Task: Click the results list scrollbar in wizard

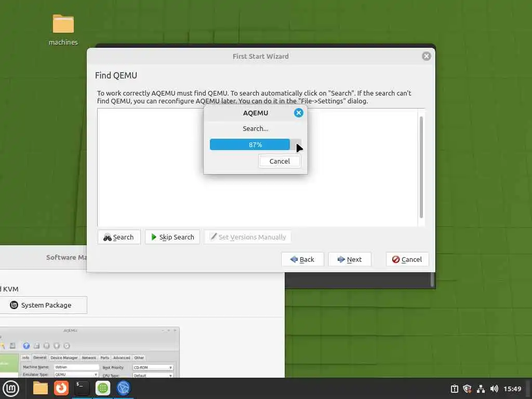Action: click(421, 167)
